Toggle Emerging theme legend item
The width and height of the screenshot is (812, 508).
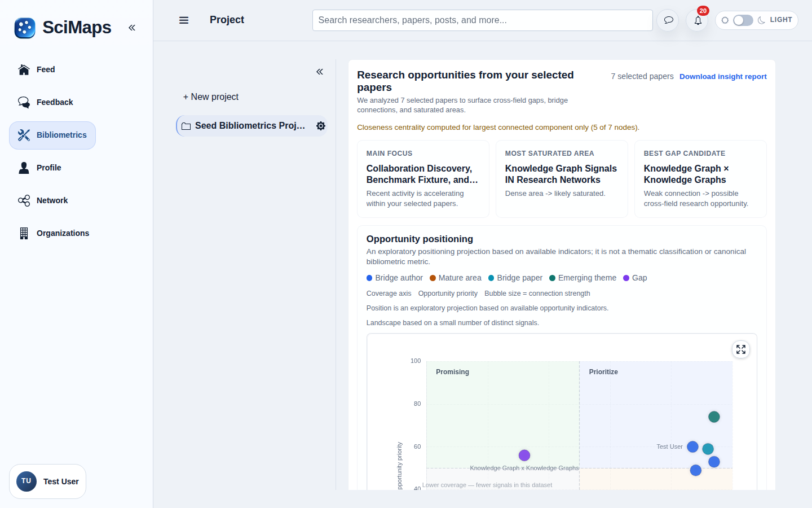(x=583, y=278)
